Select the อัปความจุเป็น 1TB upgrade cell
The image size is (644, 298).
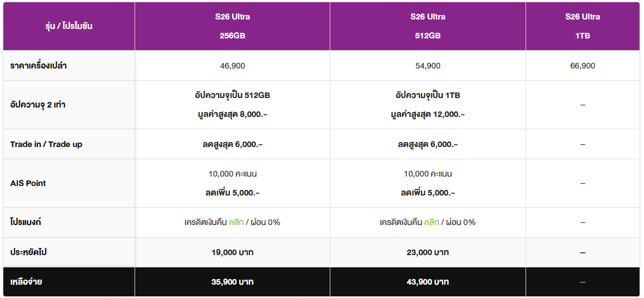[x=428, y=105]
